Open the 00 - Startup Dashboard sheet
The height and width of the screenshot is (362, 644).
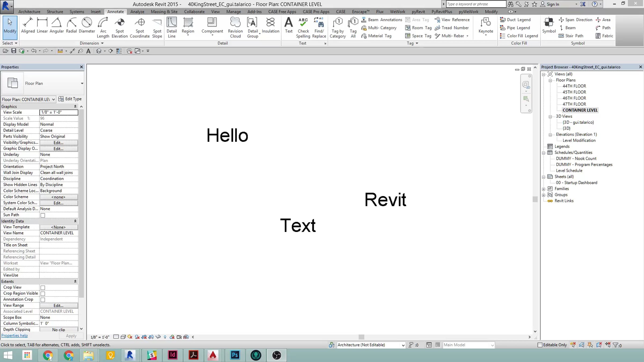[576, 183]
